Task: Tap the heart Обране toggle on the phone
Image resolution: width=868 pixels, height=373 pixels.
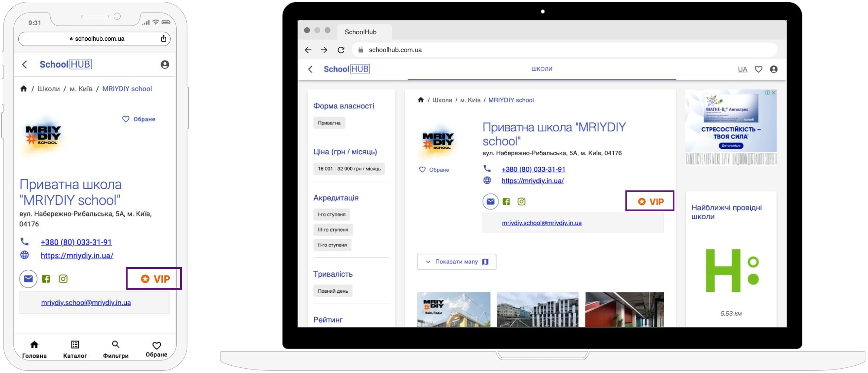Action: 138,119
